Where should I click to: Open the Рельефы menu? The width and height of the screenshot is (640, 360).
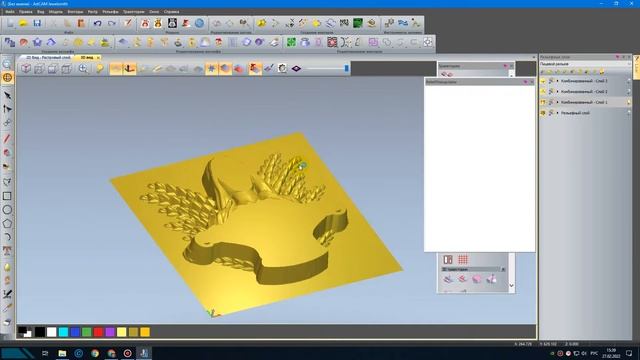click(x=110, y=12)
